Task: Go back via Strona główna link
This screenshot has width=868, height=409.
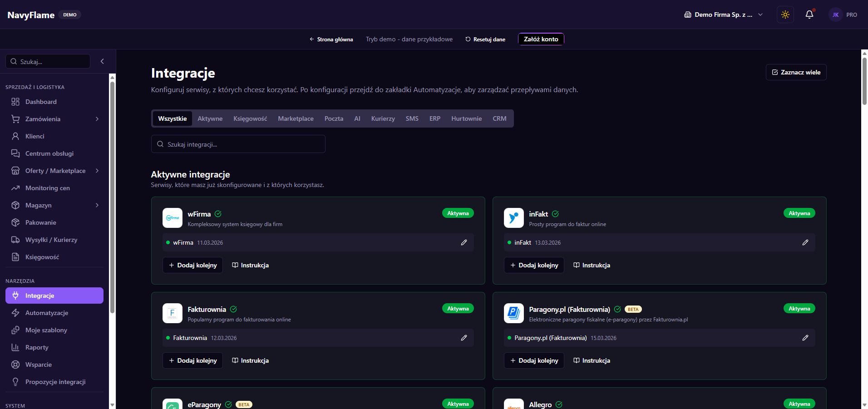Action: click(x=331, y=39)
